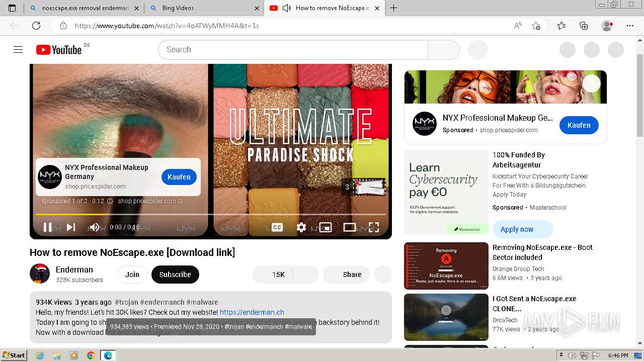Open Windows Explorer from the taskbar

point(57,355)
